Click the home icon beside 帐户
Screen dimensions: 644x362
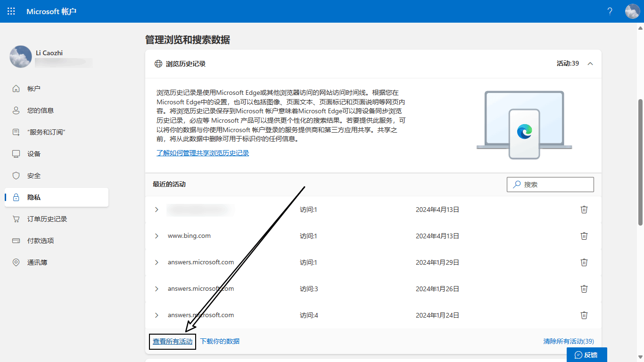[16, 89]
